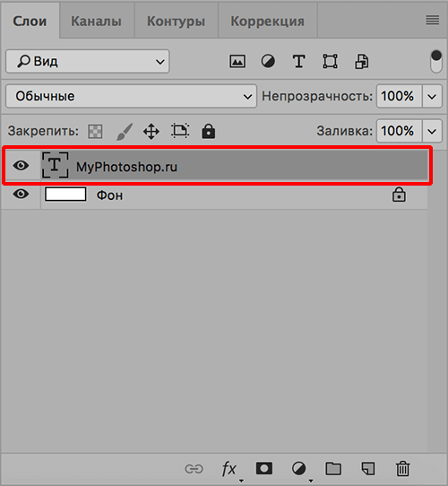Create new fill or adjustment layer

click(299, 468)
